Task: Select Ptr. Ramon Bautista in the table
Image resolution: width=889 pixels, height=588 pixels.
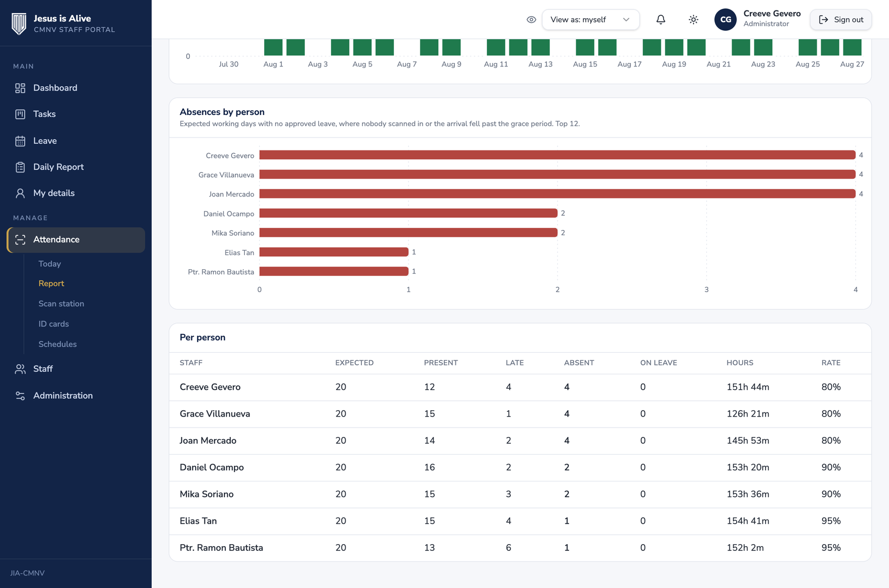Action: pos(221,548)
